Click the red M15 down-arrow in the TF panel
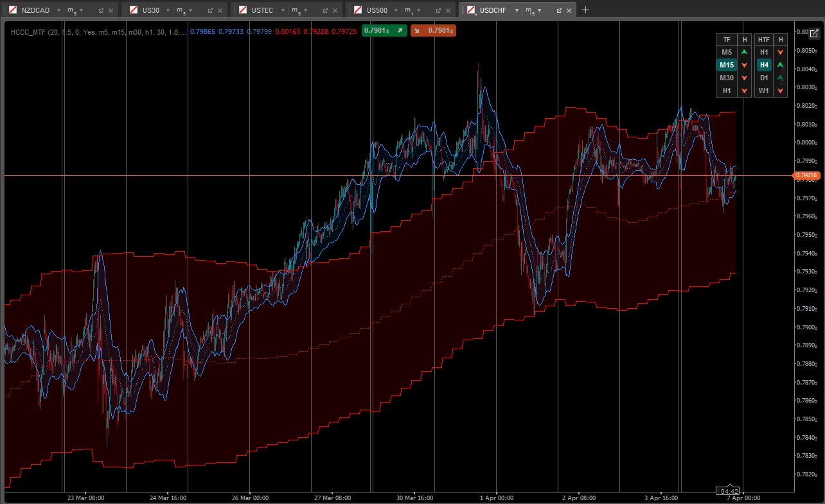 click(x=744, y=65)
